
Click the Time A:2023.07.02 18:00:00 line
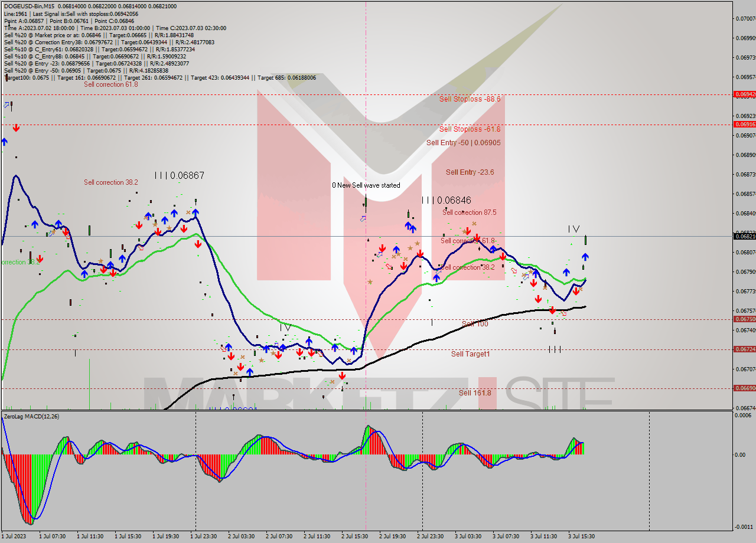(x=115, y=28)
